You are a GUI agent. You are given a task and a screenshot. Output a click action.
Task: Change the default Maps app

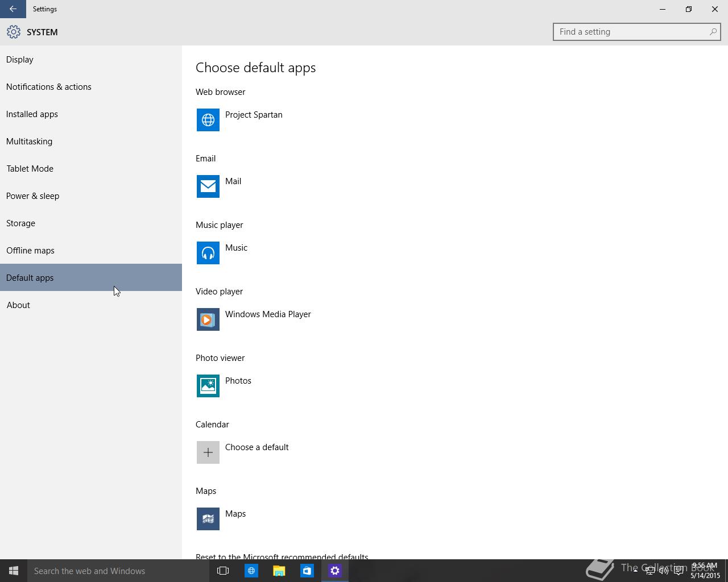pyautogui.click(x=222, y=519)
